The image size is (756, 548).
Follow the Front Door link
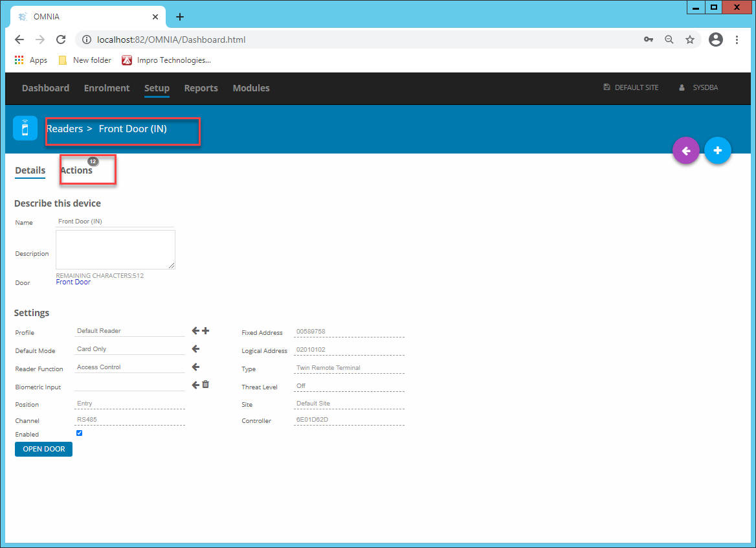pos(73,282)
